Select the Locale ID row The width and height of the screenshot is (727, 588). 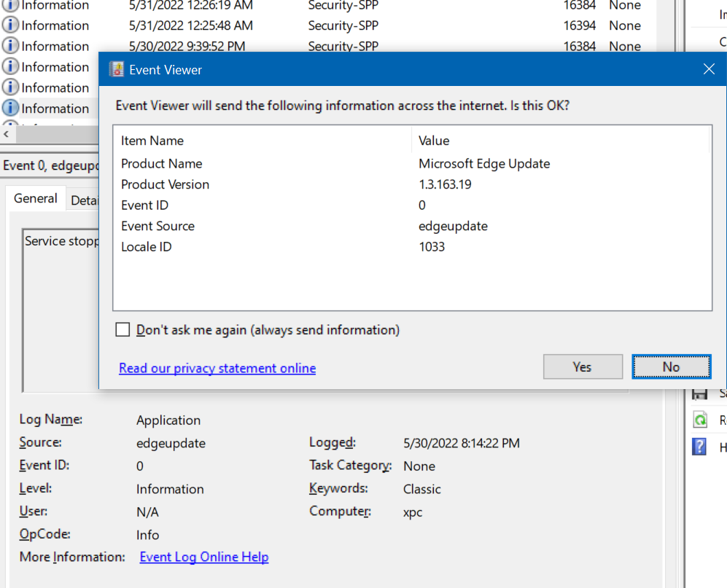[x=412, y=247]
